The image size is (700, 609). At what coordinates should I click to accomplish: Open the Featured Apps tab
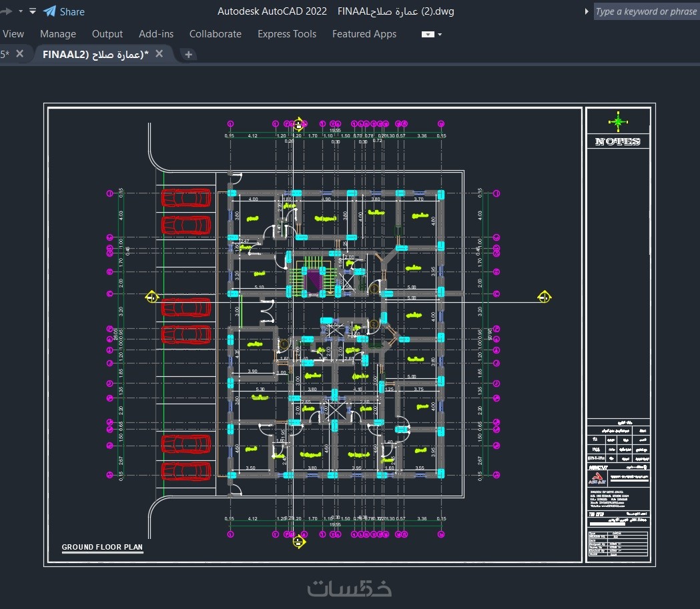point(364,34)
